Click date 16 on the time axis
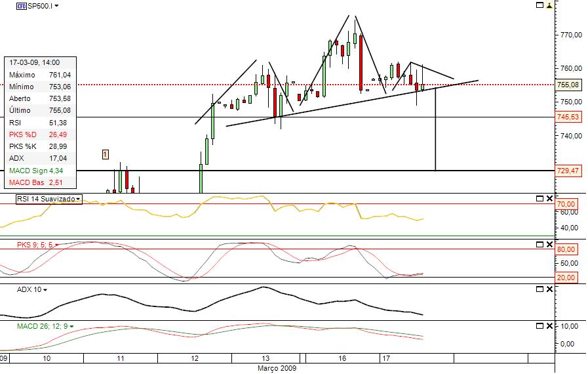Viewport: 588px width, 374px height. pos(342,359)
